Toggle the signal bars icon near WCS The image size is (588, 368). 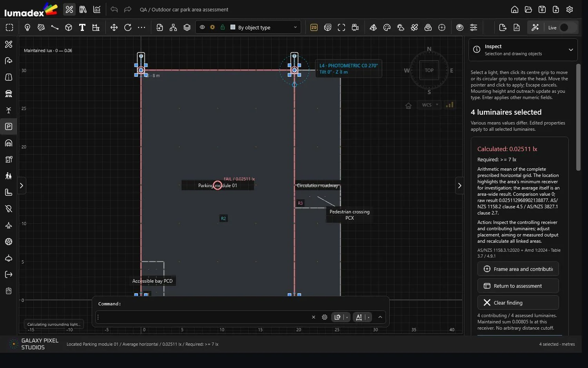[450, 105]
